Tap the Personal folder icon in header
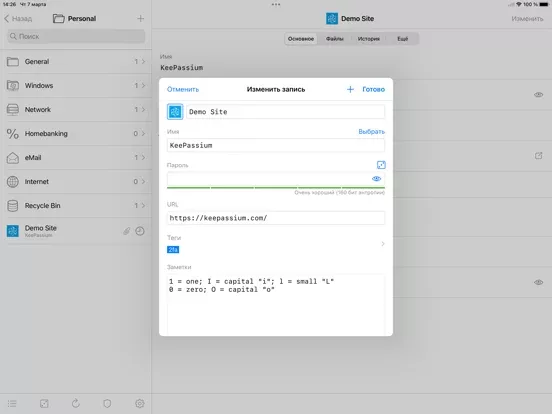552x414 pixels. pos(58,19)
